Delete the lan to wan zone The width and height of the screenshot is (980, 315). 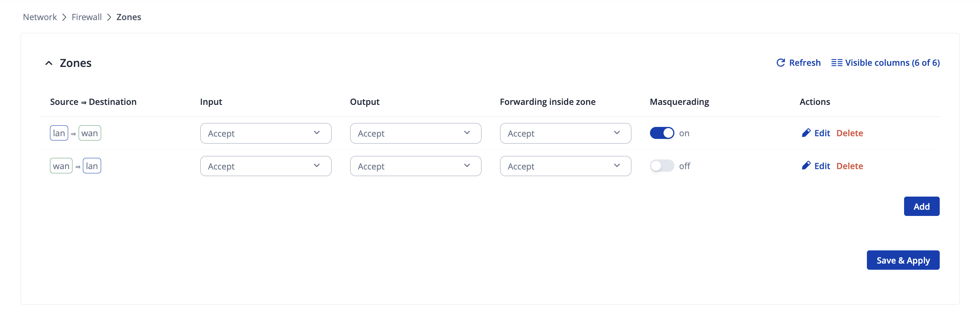pyautogui.click(x=849, y=133)
